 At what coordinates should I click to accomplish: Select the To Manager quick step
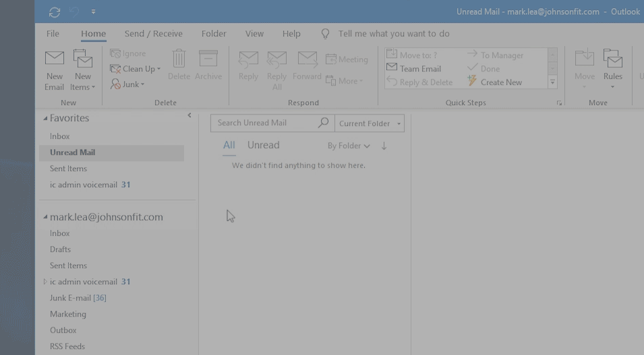[496, 55]
